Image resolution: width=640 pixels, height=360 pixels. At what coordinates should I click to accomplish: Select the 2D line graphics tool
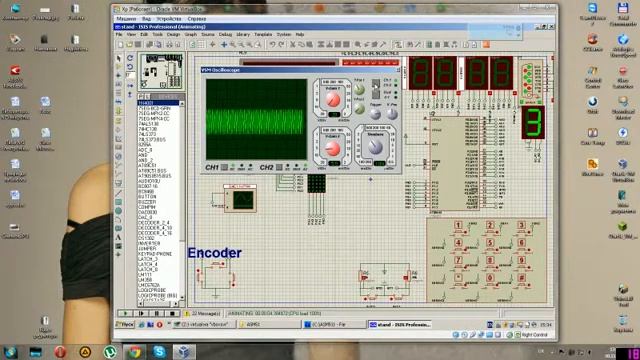pyautogui.click(x=118, y=193)
